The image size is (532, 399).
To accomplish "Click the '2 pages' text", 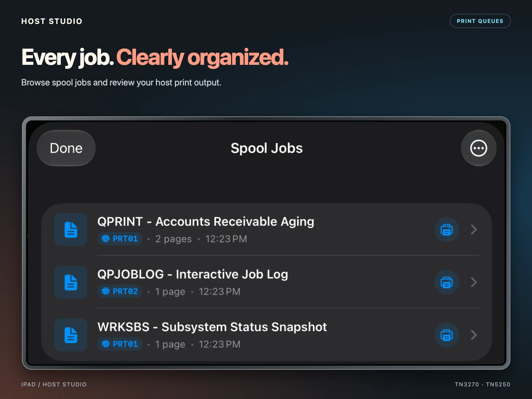I will (174, 239).
